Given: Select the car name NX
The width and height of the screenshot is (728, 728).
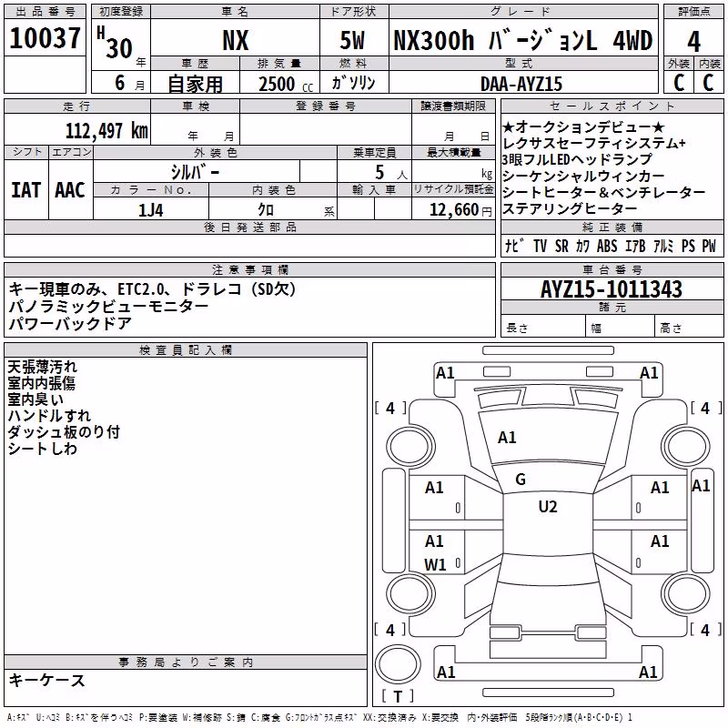Looking at the screenshot, I should point(236,40).
